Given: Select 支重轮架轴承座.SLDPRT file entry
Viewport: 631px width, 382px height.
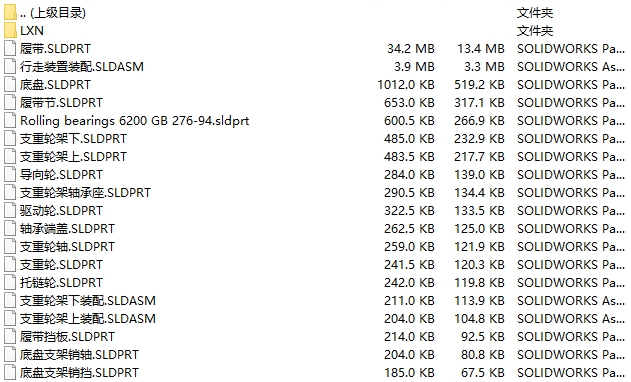Looking at the screenshot, I should pyautogui.click(x=85, y=192).
